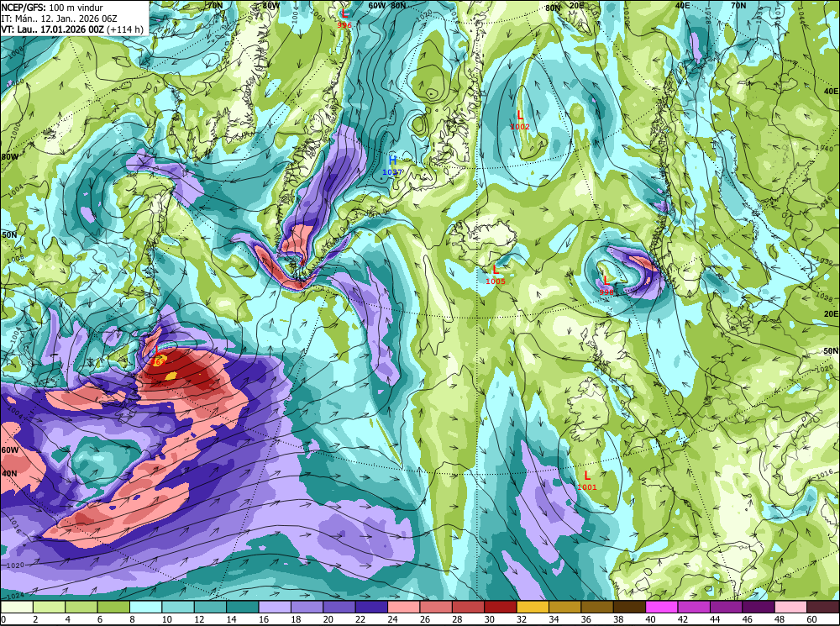Click the legend value 8
This screenshot has width=840, height=626.
pyautogui.click(x=133, y=619)
